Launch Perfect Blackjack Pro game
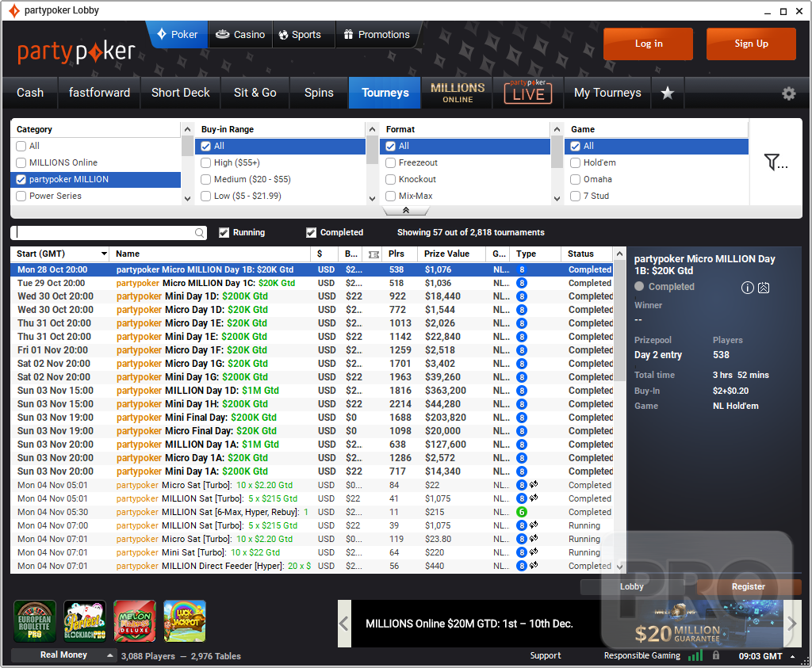This screenshot has height=668, width=812. (84, 621)
